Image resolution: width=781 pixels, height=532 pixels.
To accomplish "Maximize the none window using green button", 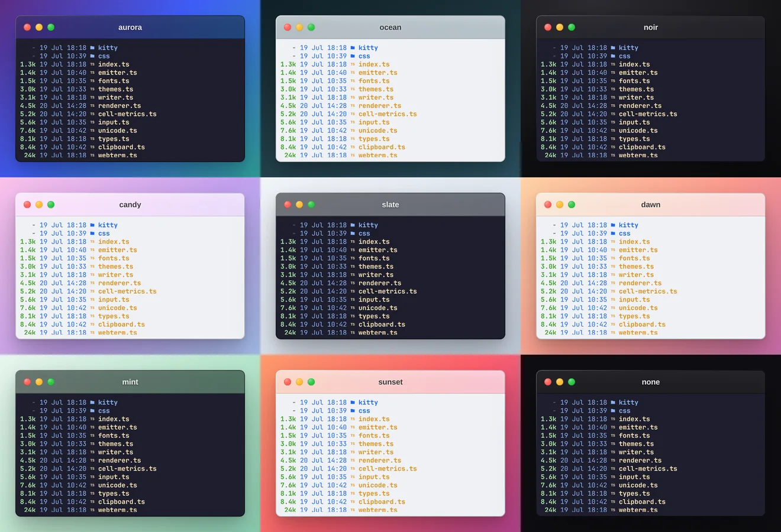I will (x=572, y=382).
